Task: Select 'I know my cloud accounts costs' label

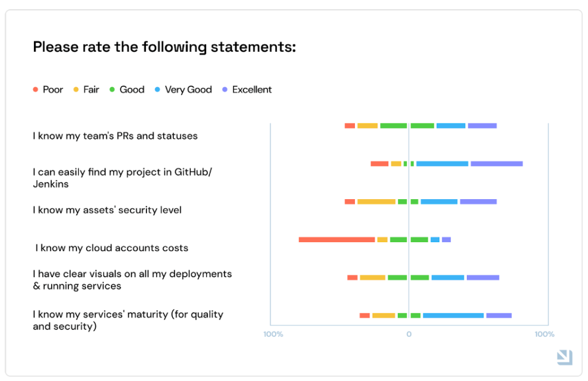Action: [x=112, y=248]
